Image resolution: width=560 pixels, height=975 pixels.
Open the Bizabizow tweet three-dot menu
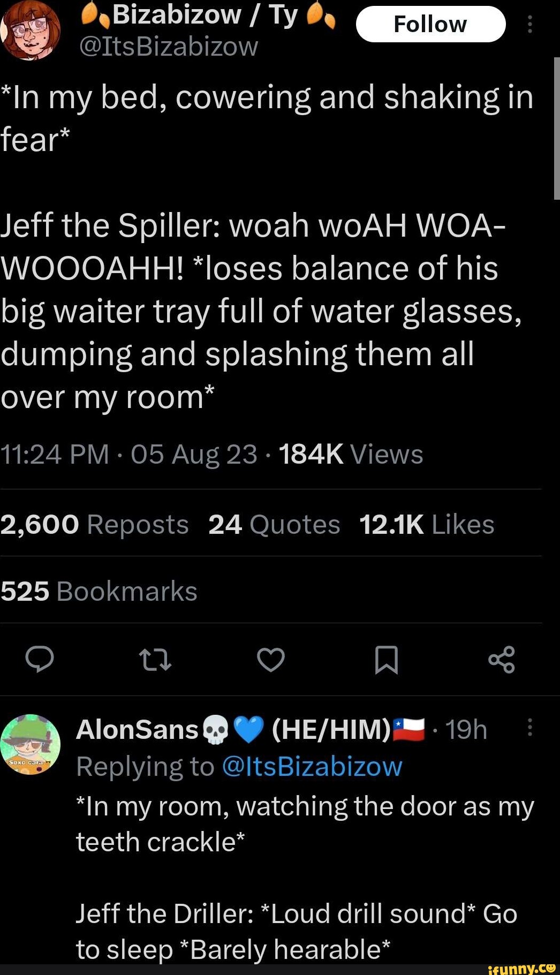(x=529, y=25)
